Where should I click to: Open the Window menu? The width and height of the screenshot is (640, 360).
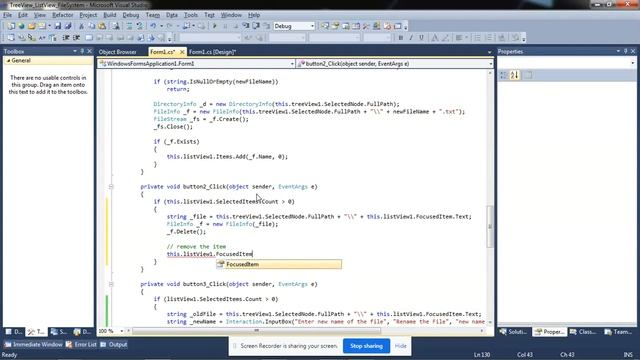click(x=231, y=15)
